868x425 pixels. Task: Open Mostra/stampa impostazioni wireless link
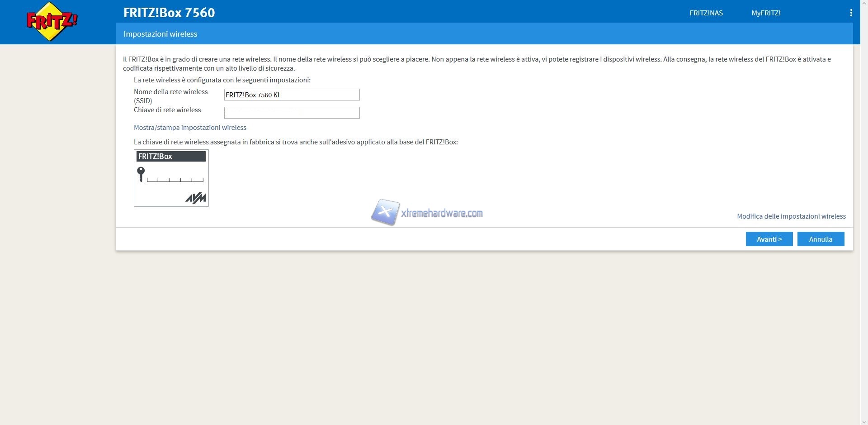(x=190, y=128)
